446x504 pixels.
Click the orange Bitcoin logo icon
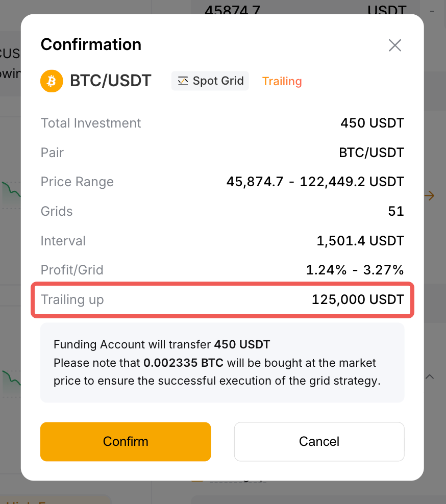coord(52,81)
